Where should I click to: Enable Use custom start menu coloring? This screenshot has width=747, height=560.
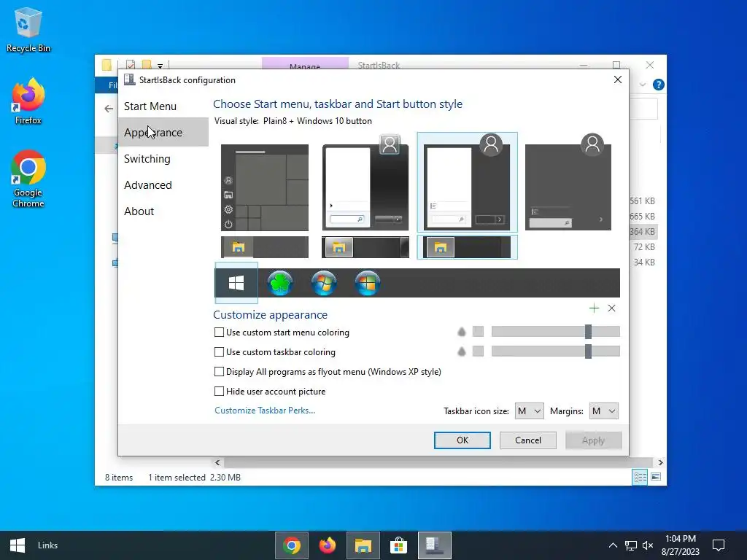point(219,332)
